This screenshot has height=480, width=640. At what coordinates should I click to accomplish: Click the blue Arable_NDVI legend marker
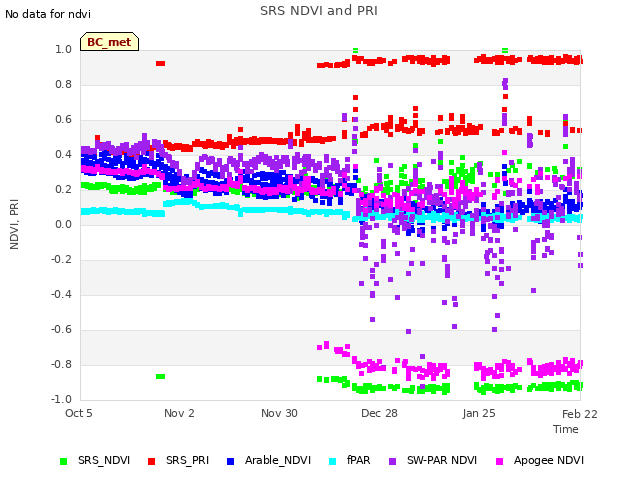point(230,461)
